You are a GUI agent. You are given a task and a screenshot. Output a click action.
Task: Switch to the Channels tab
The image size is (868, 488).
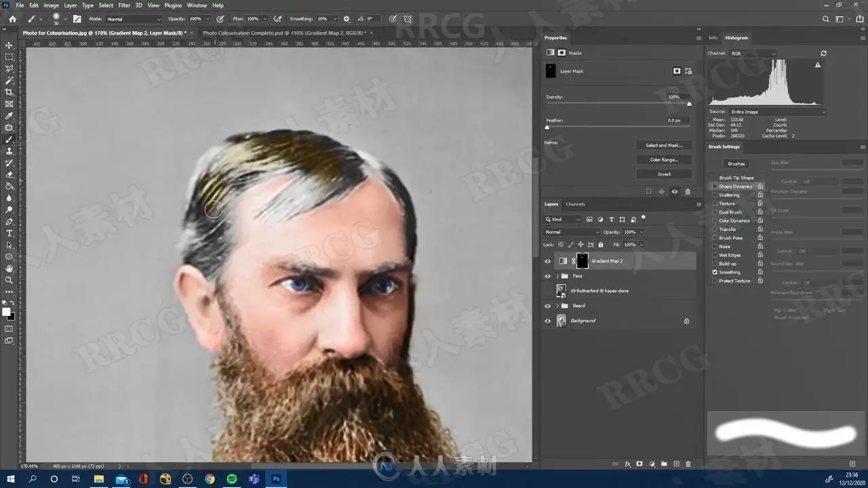(x=575, y=204)
